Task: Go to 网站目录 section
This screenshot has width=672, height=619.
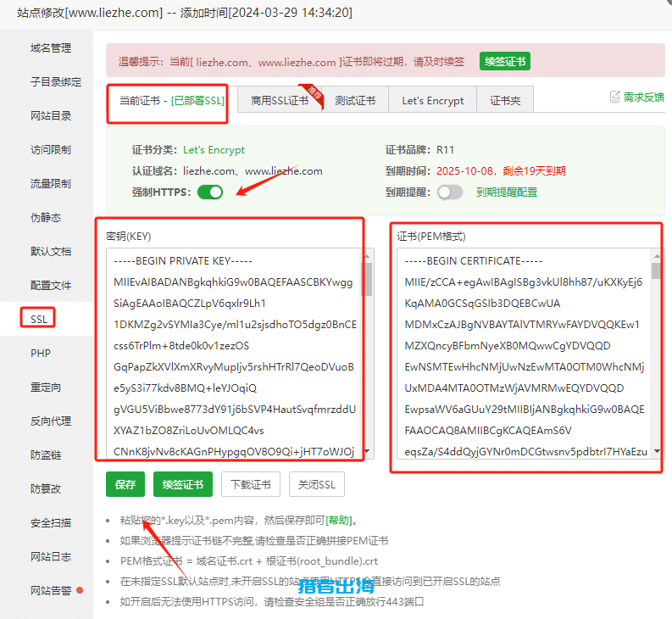Action: 51,116
